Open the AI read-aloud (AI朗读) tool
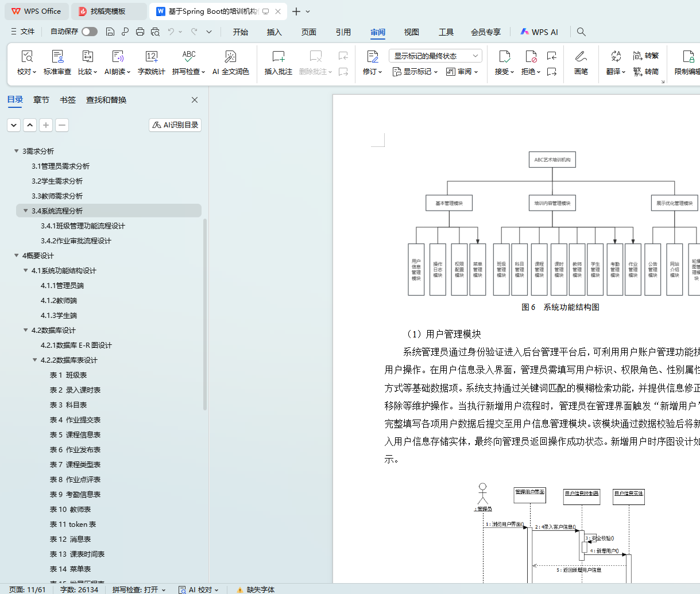 tap(117, 57)
